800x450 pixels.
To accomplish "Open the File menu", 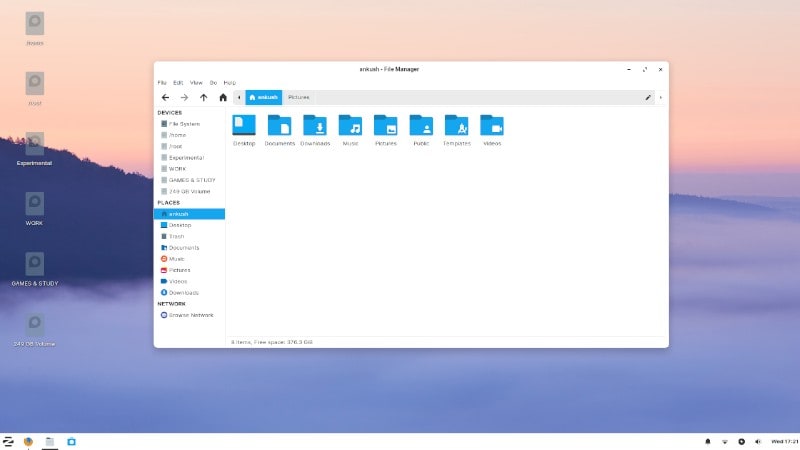I will (162, 82).
